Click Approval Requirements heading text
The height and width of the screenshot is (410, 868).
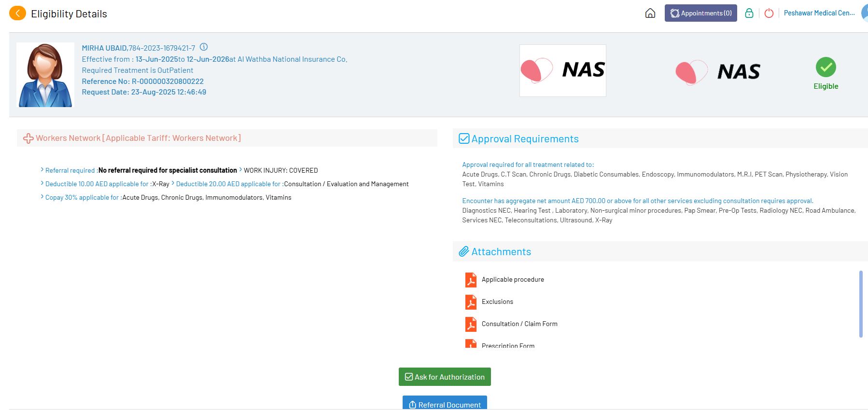click(x=525, y=139)
